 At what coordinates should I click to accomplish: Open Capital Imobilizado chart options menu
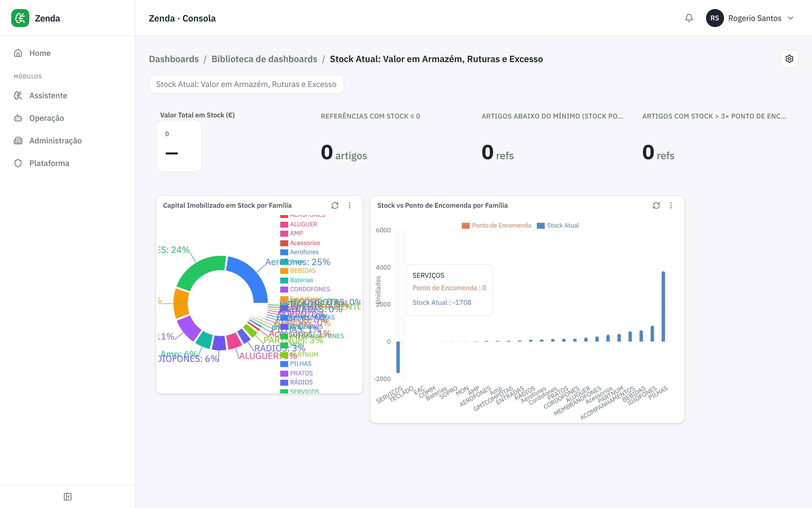point(350,205)
